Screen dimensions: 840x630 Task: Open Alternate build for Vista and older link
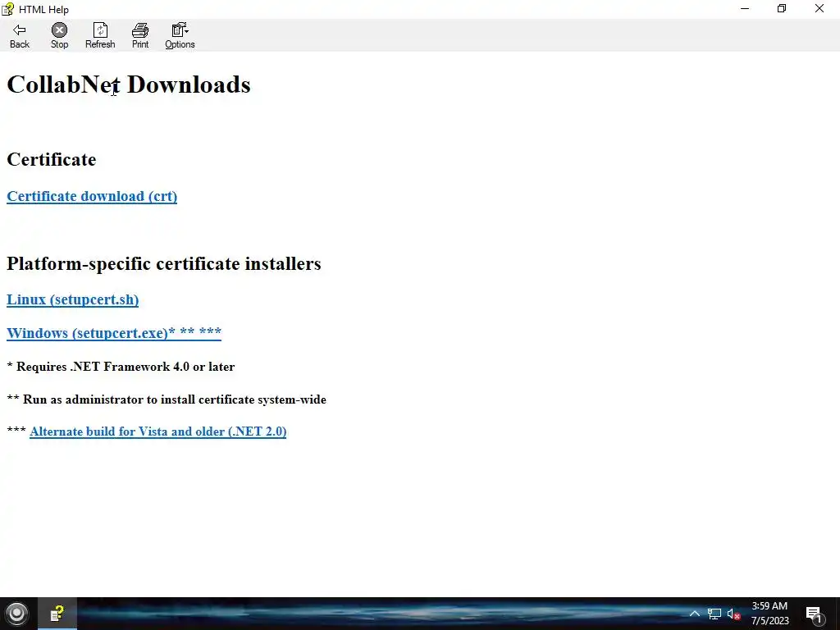click(158, 431)
